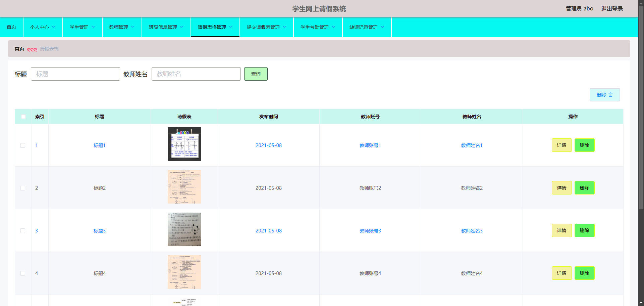Expand the 学生管理 dropdown arrow
The image size is (644, 306).
(x=93, y=27)
